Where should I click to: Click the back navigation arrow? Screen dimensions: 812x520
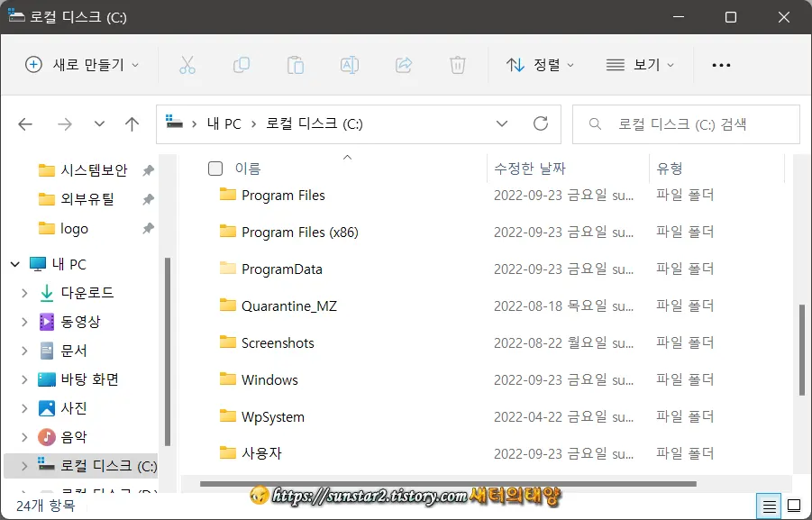click(x=24, y=123)
